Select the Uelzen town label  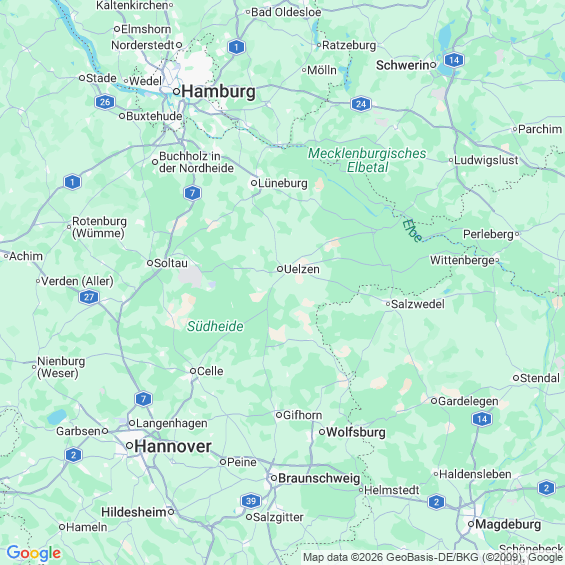pos(302,269)
